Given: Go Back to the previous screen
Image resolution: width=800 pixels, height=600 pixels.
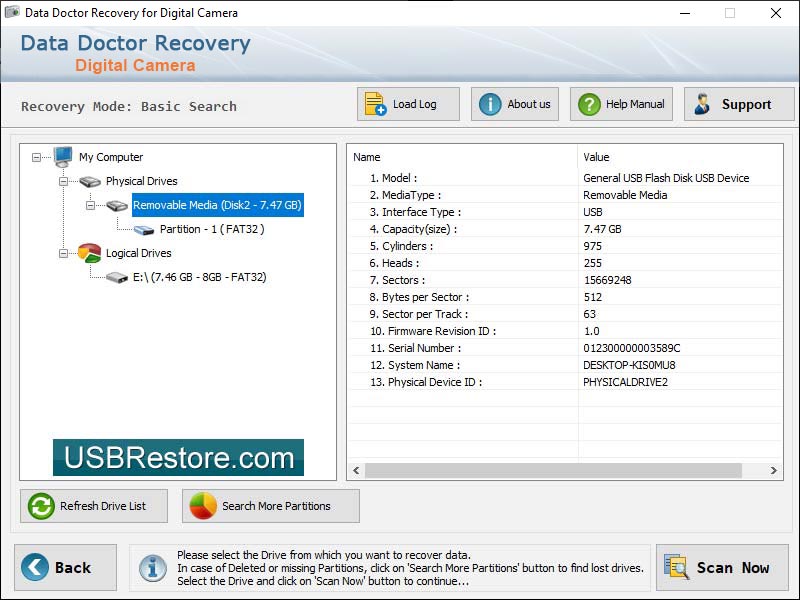Looking at the screenshot, I should point(64,567).
